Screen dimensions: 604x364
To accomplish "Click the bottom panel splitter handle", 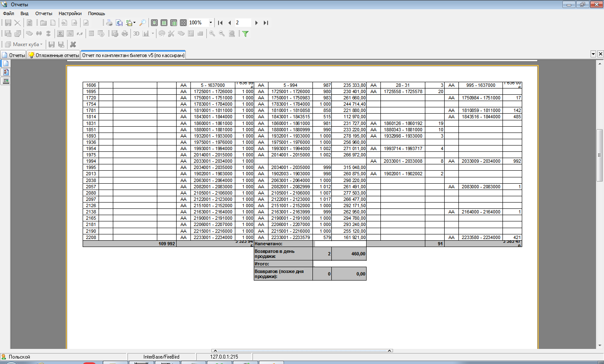I will coord(302,351).
